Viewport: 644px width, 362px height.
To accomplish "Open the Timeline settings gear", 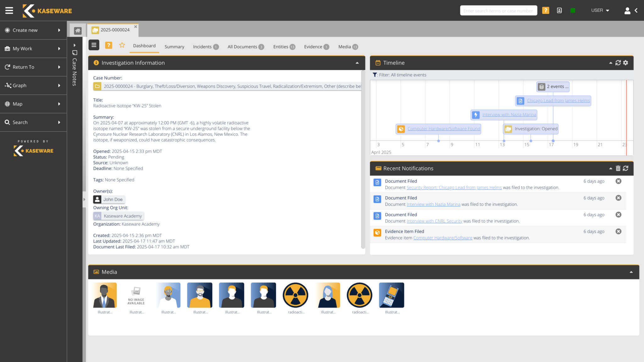I will click(625, 63).
